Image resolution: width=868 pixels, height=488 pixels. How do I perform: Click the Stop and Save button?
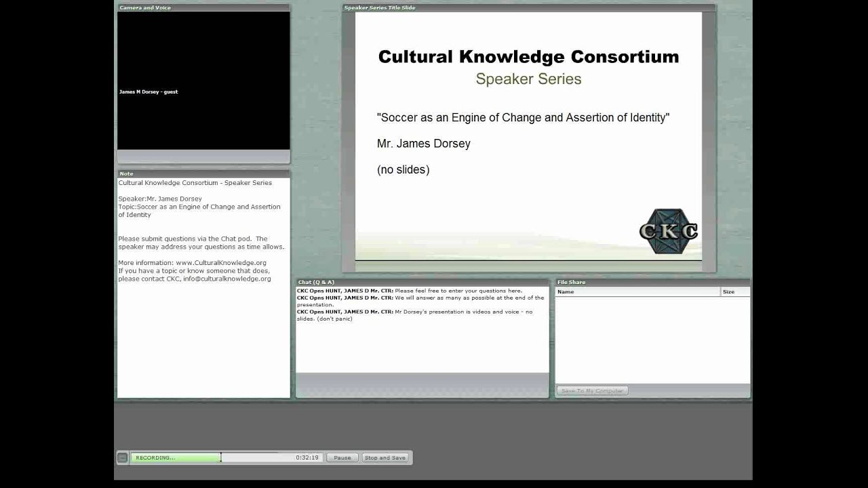[x=385, y=457]
